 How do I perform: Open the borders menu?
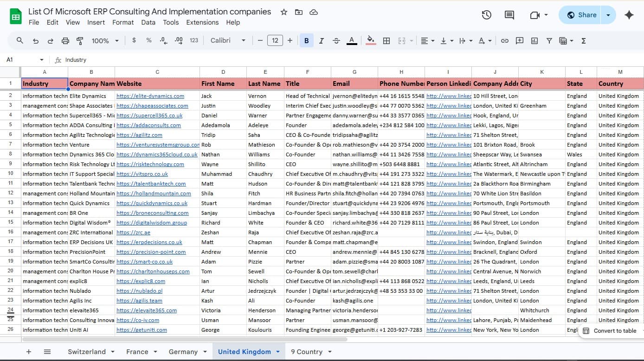tap(386, 41)
